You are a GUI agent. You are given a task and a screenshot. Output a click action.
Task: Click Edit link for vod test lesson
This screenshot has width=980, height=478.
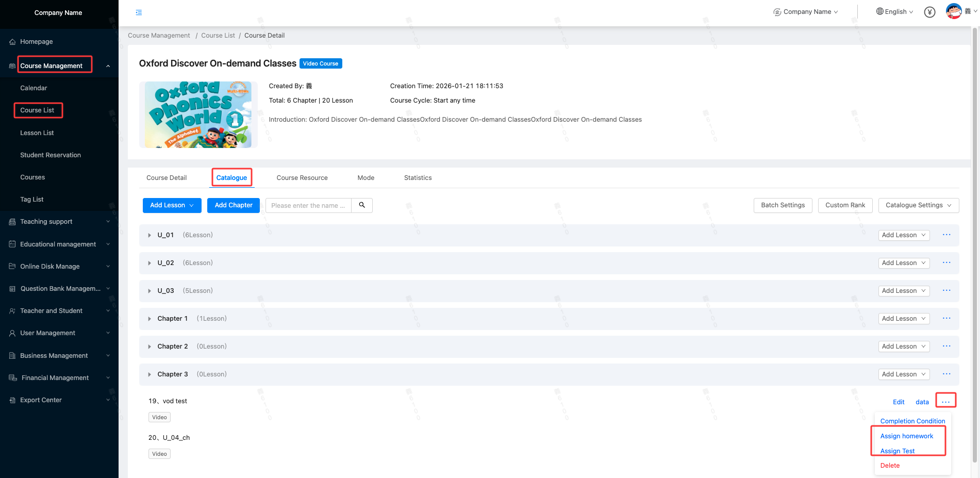point(898,402)
